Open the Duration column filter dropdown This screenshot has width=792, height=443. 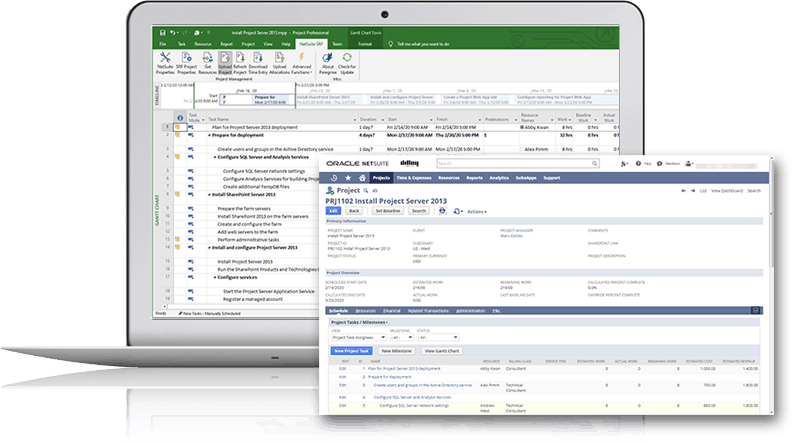382,120
